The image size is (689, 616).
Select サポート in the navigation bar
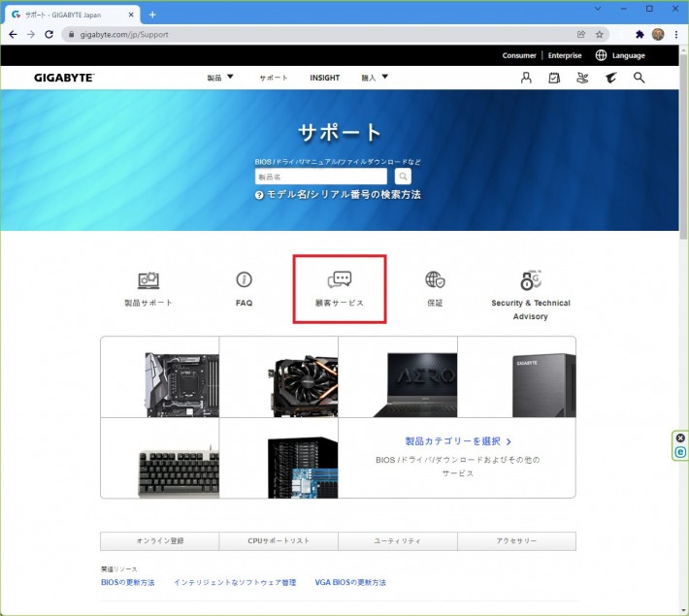point(274,78)
